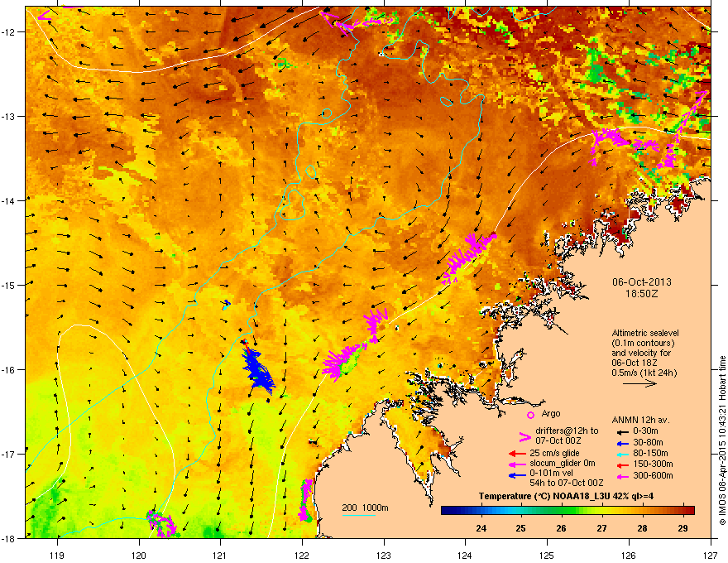Image resolution: width=728 pixels, height=563 pixels.
Task: Click the Temperature (°C) NOAA18_L3U colour bar title
Action: click(566, 497)
